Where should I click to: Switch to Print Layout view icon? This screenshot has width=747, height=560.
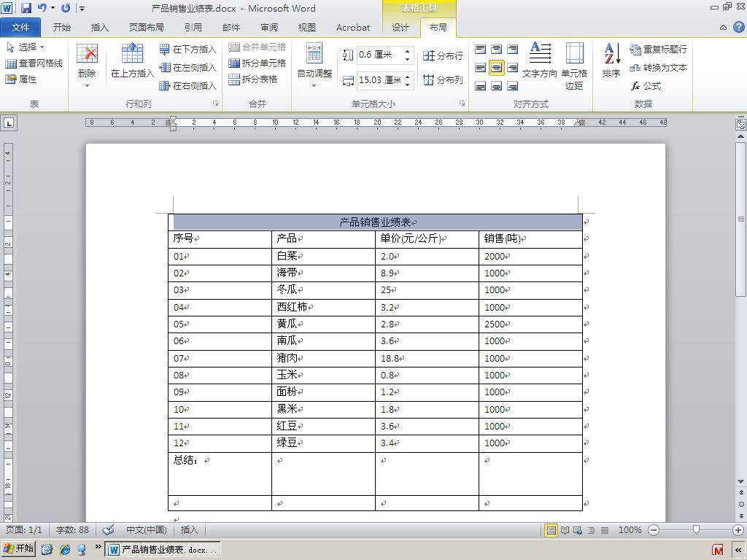pos(551,530)
